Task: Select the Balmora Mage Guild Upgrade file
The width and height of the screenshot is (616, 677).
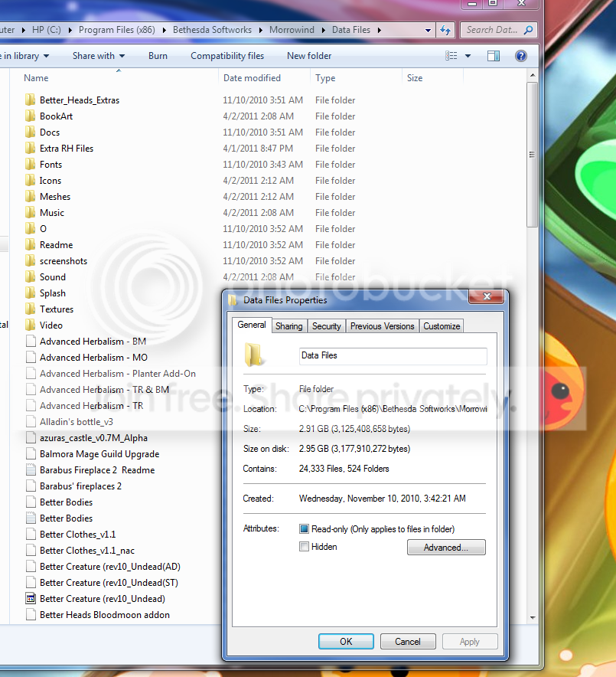Action: [x=99, y=454]
